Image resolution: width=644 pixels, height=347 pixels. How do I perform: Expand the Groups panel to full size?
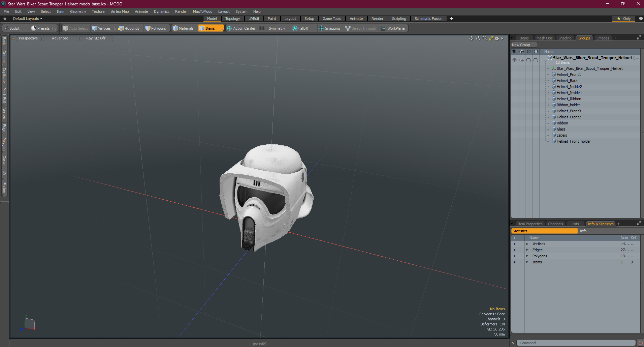(639, 38)
